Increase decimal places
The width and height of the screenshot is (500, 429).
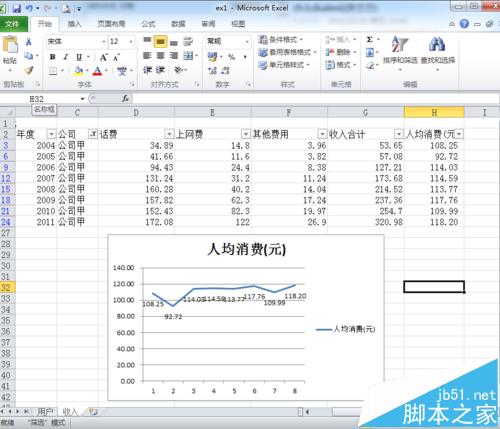[212, 70]
